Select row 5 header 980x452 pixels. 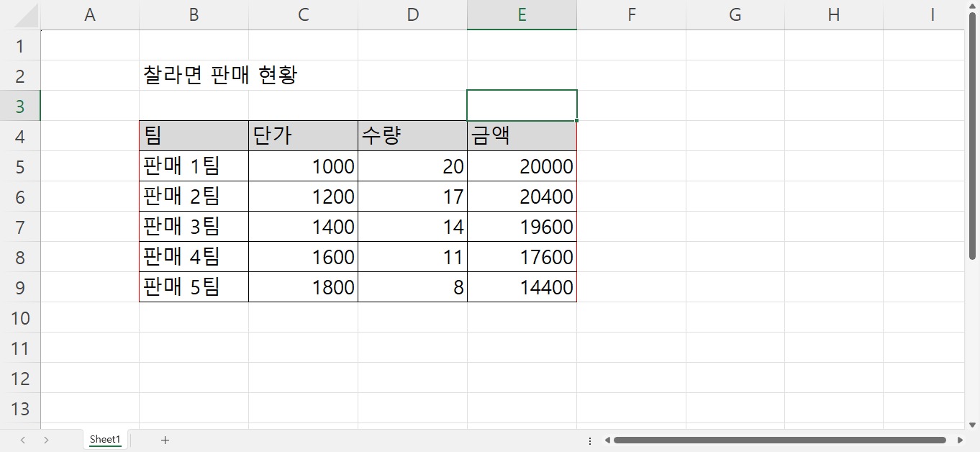(x=20, y=166)
